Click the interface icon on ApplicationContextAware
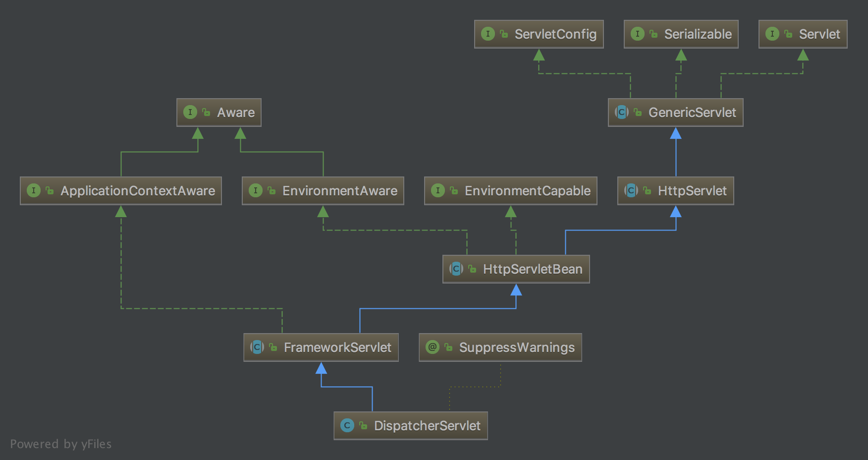This screenshot has width=868, height=460. [34, 190]
